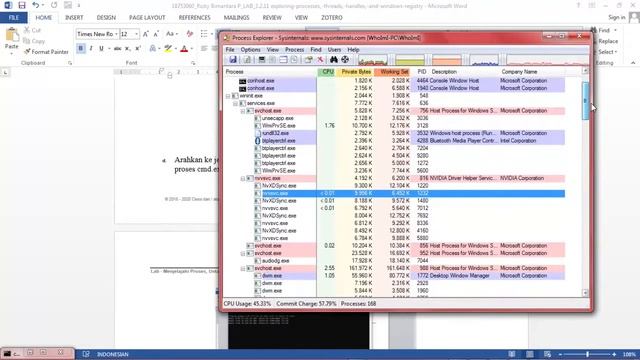
Task: Click Word zoom slider handle
Action: (587, 354)
